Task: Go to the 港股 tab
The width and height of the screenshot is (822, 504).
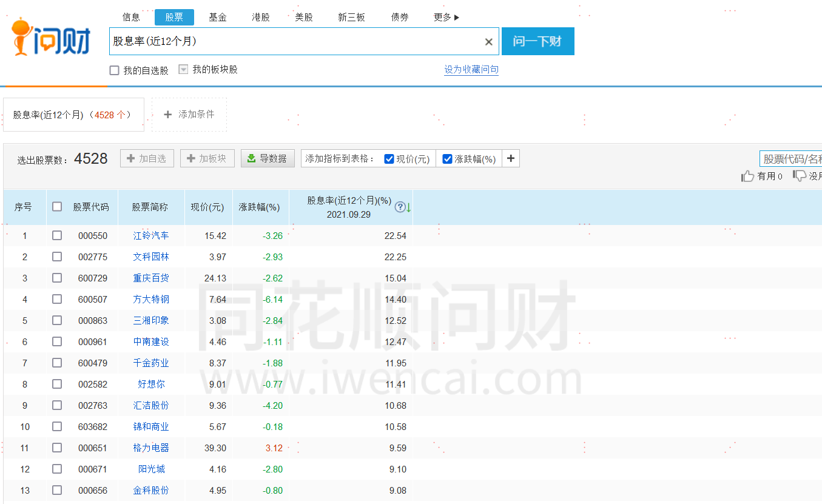Action: (261, 17)
